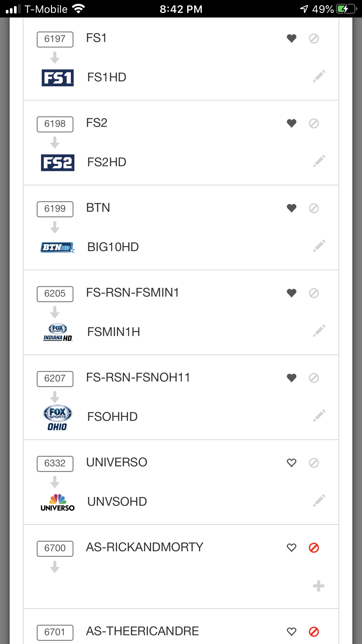
Task: Edit the FSOHHD channel mapping
Action: pos(319,416)
